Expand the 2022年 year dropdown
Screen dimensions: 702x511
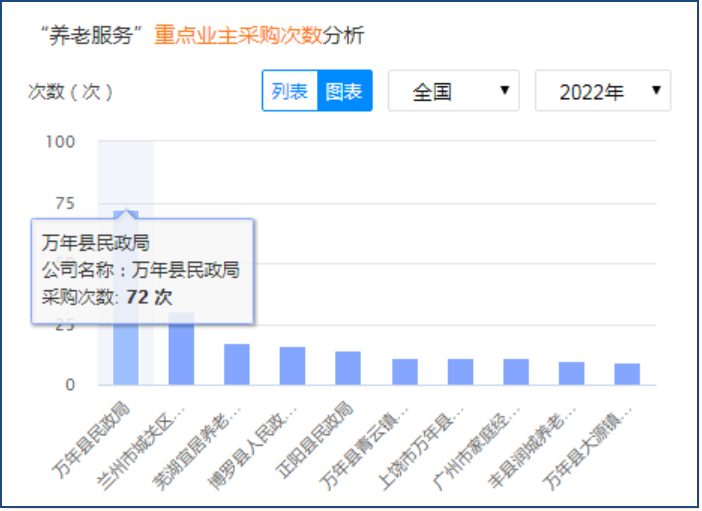pyautogui.click(x=603, y=91)
